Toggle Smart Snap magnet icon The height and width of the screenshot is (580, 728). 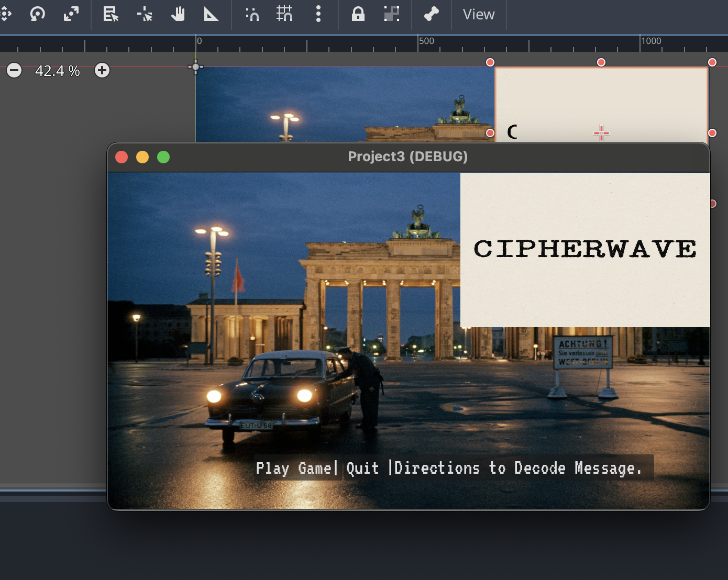click(x=252, y=14)
